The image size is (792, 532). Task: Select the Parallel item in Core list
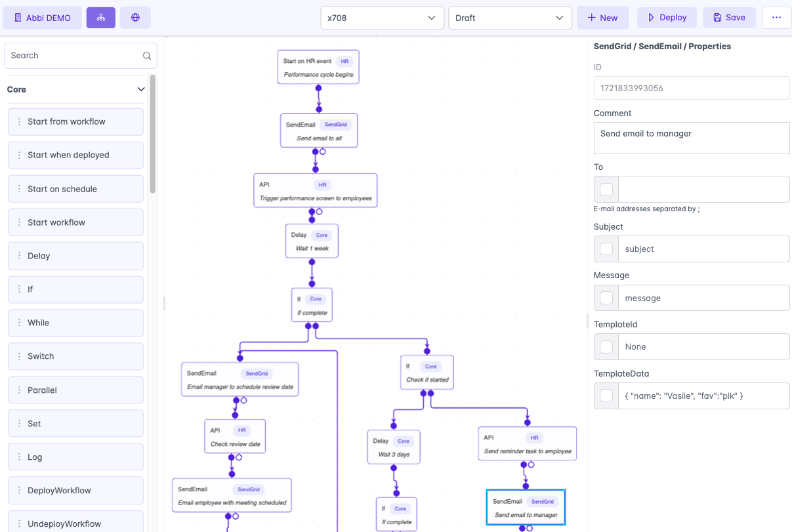75,390
